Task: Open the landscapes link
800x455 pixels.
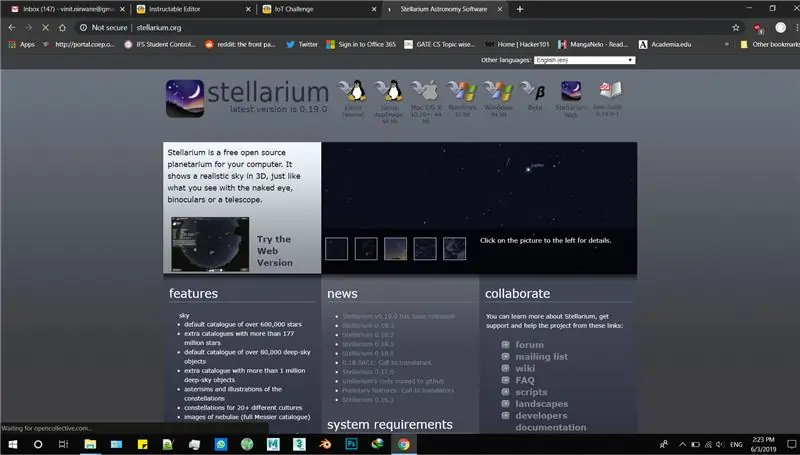Action: coord(541,403)
